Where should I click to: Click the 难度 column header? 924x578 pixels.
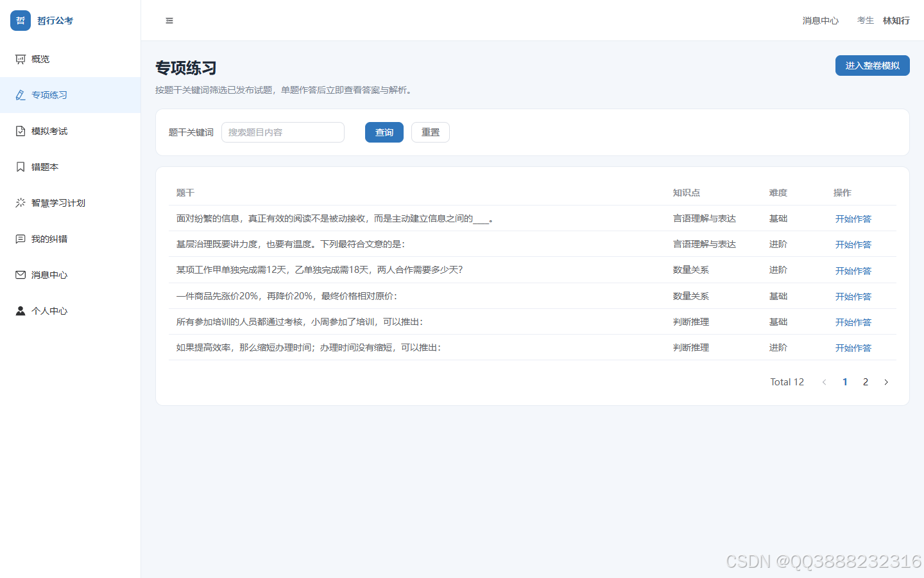[778, 193]
